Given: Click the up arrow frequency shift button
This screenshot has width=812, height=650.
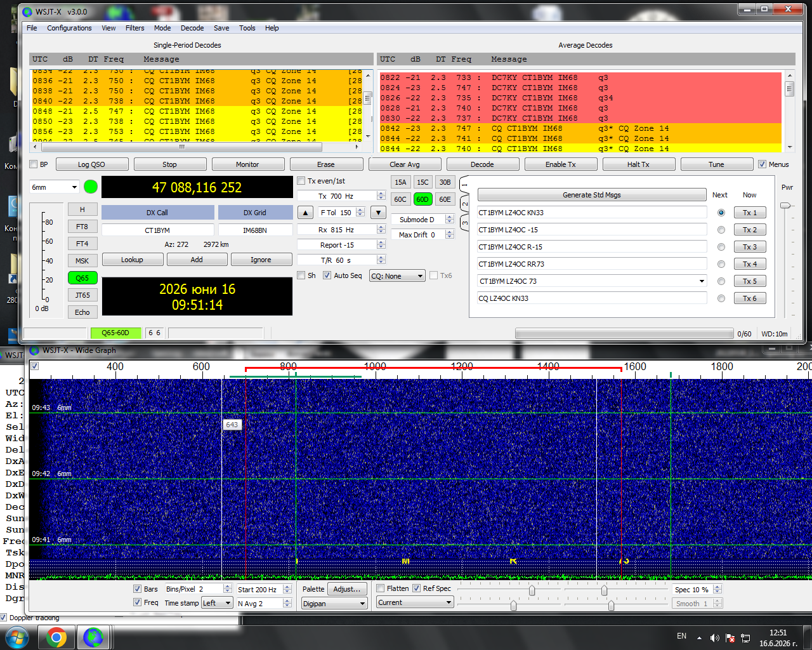Looking at the screenshot, I should (305, 213).
